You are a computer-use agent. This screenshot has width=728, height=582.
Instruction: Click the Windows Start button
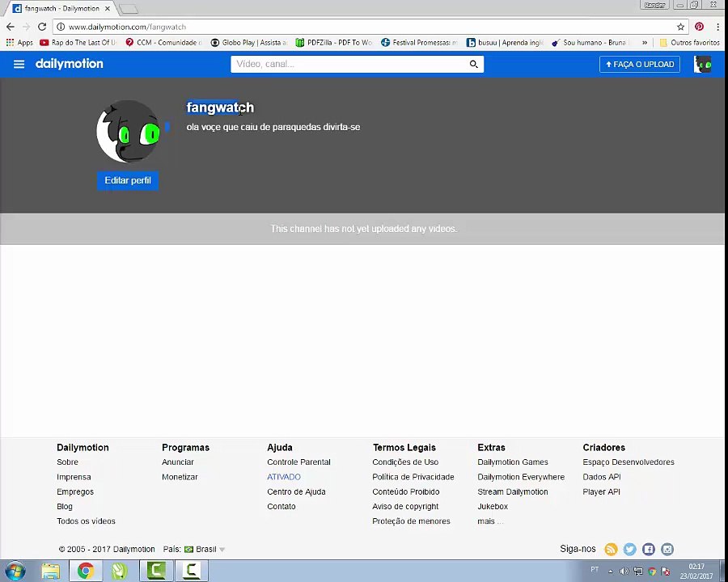point(15,571)
